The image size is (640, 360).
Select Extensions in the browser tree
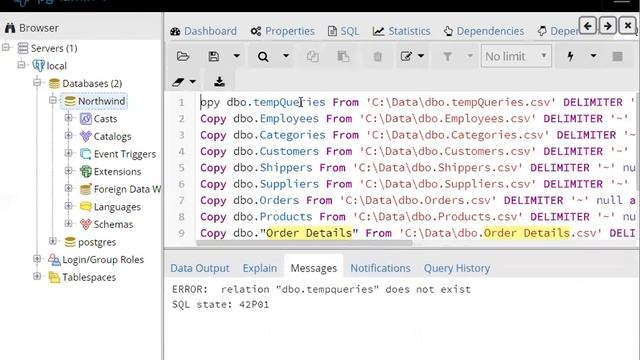coord(118,171)
